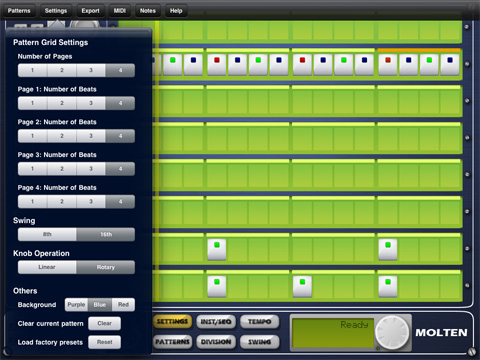Viewport: 480px width, 360px height.
Task: Toggle last green step in seventh row
Action: tap(388, 249)
